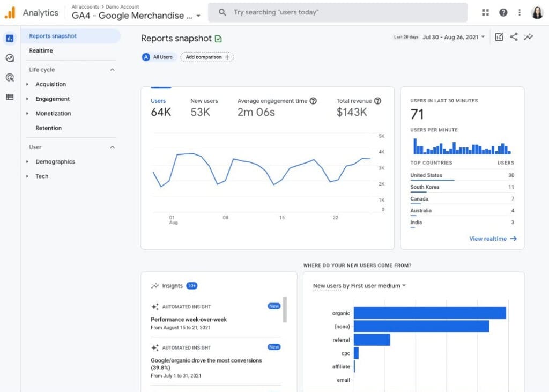
Task: Click the Insights trend icon in card header
Action: [x=155, y=286]
